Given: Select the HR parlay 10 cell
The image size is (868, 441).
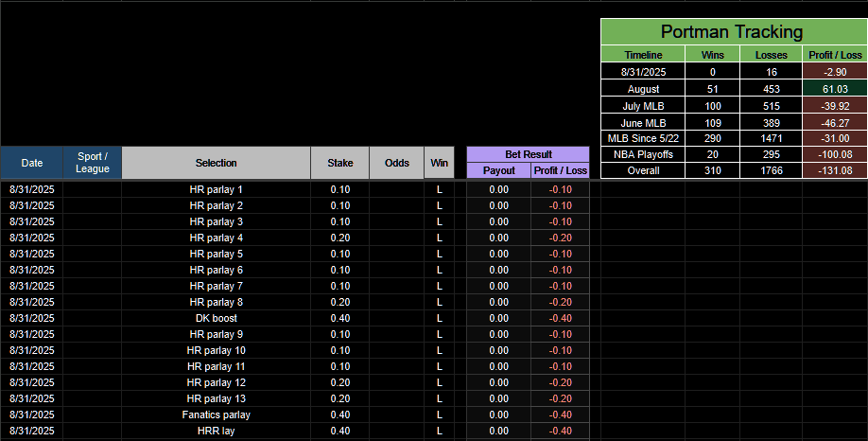Looking at the screenshot, I should coord(216,350).
